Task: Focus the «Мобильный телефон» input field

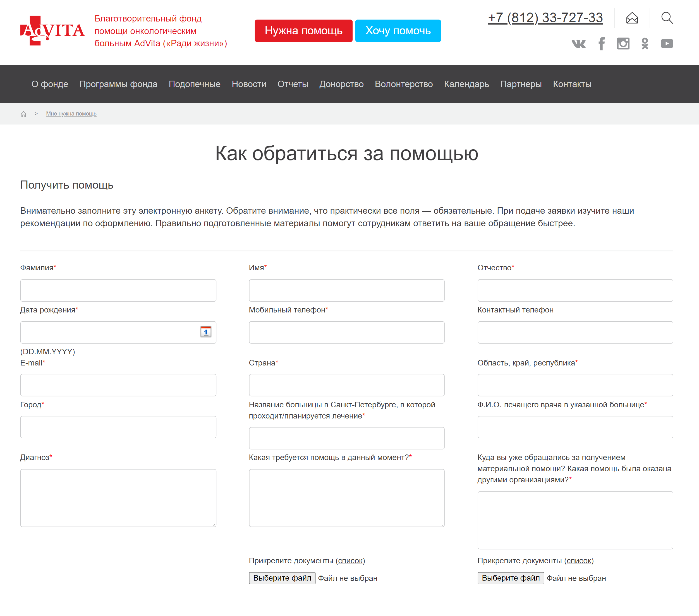Action: 347,332
